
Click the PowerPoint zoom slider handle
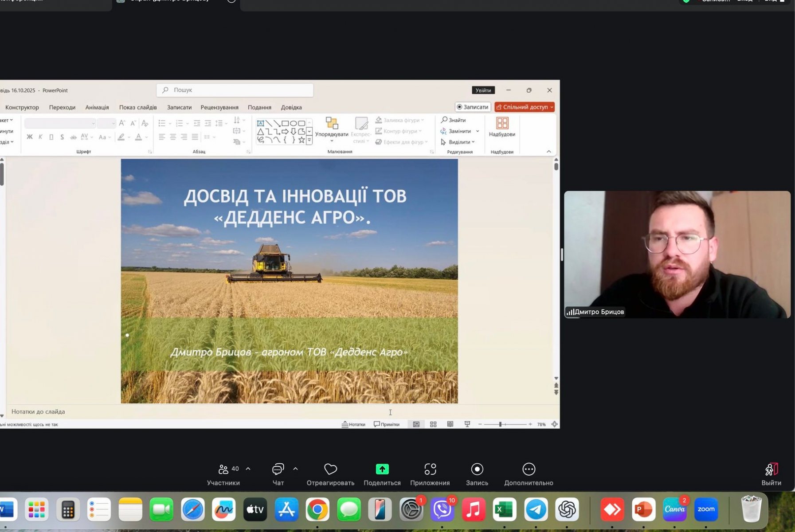(x=500, y=424)
